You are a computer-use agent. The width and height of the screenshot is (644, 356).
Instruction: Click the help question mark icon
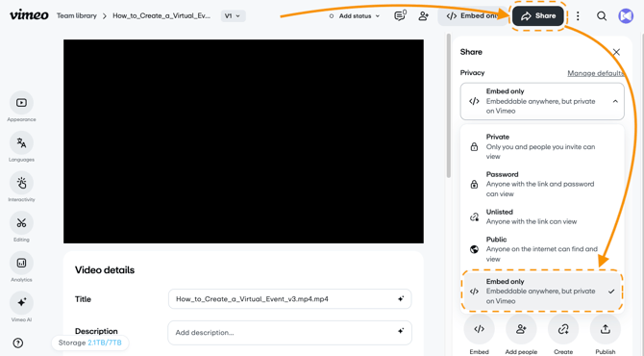18,343
